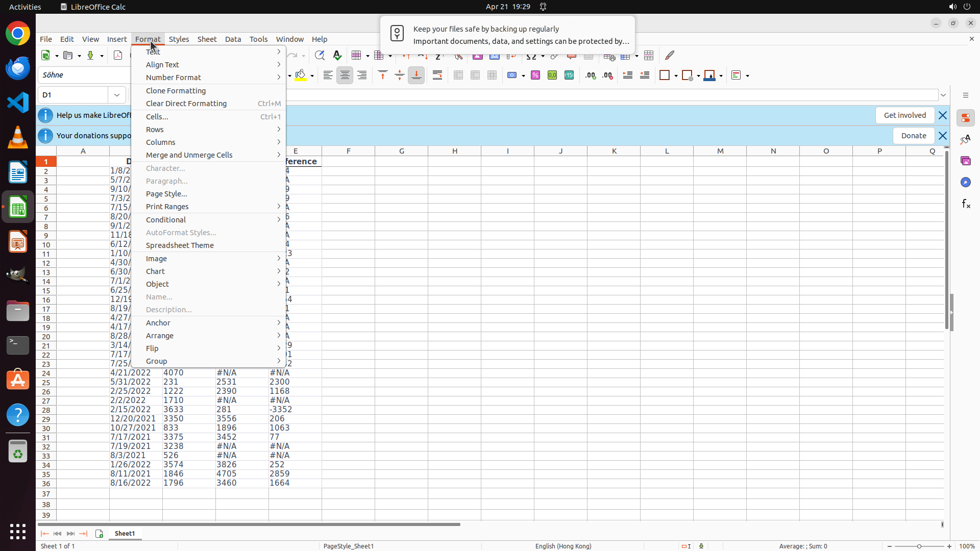This screenshot has width=980, height=551.
Task: Open the Name Box dropdown arrow
Action: point(117,95)
